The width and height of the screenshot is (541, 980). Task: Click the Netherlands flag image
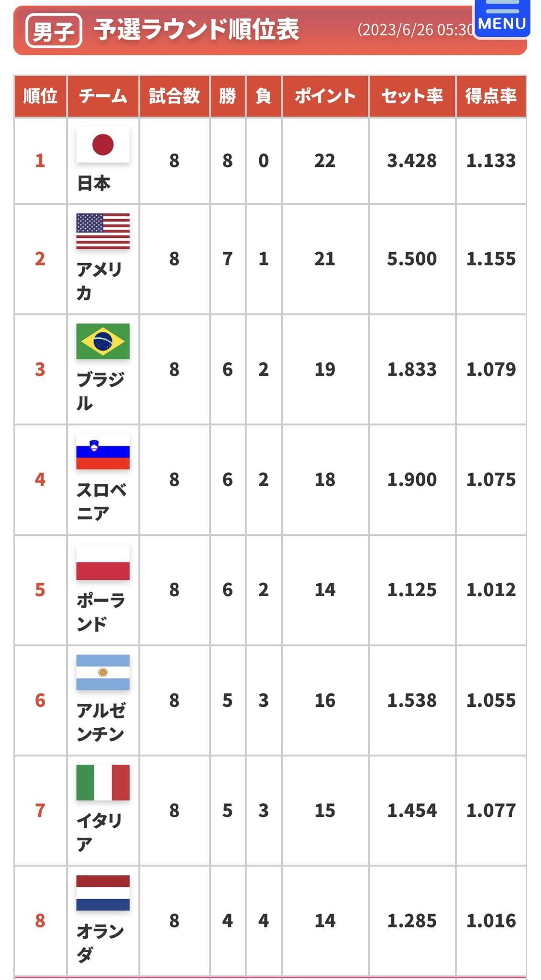103,892
